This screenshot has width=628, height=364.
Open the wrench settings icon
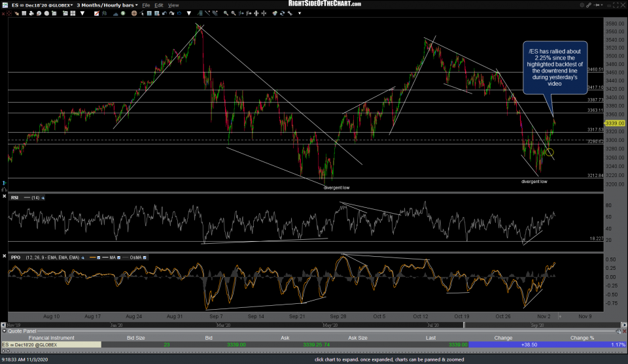[290, 13]
